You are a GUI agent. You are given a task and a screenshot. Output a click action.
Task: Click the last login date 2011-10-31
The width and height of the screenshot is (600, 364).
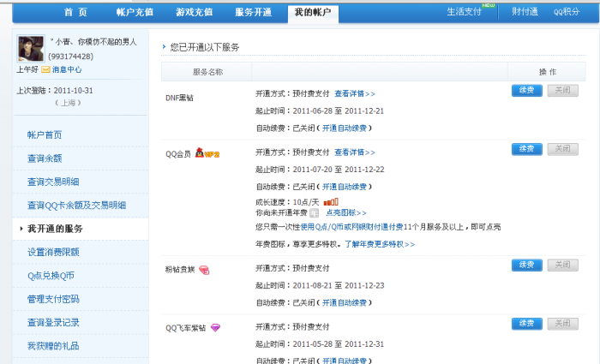point(73,91)
